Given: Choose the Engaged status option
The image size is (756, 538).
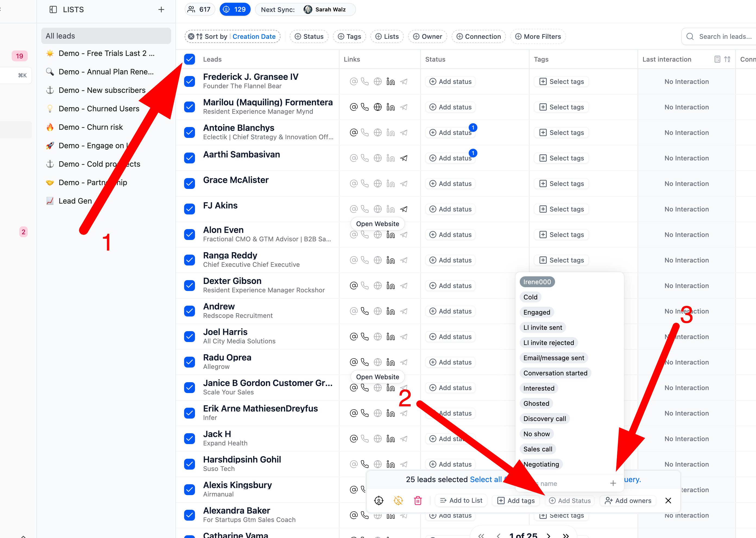Looking at the screenshot, I should [537, 312].
